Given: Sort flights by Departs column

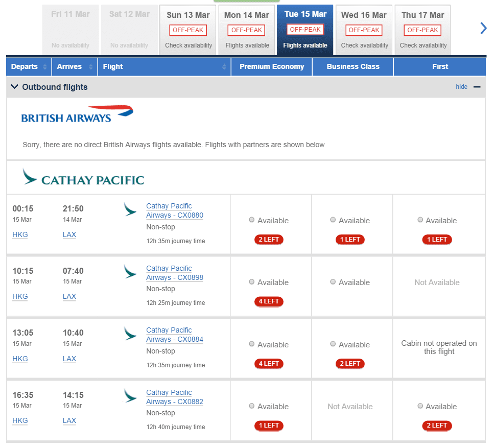Looking at the screenshot, I should [x=29, y=66].
